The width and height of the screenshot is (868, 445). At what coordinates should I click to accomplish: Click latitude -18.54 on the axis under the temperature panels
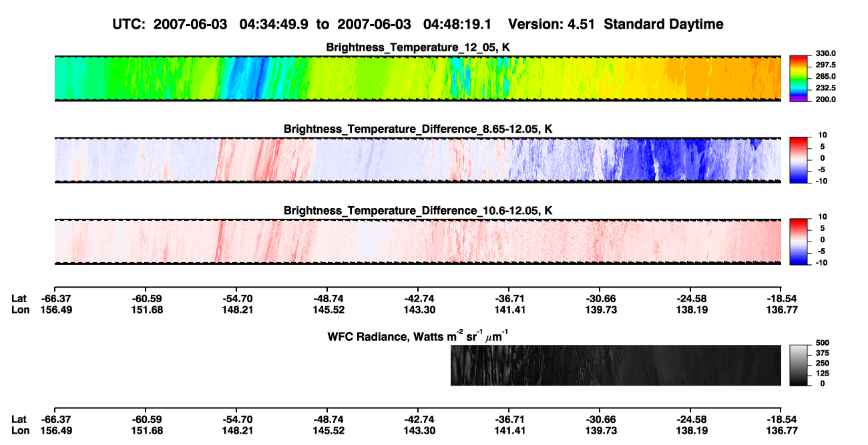781,298
